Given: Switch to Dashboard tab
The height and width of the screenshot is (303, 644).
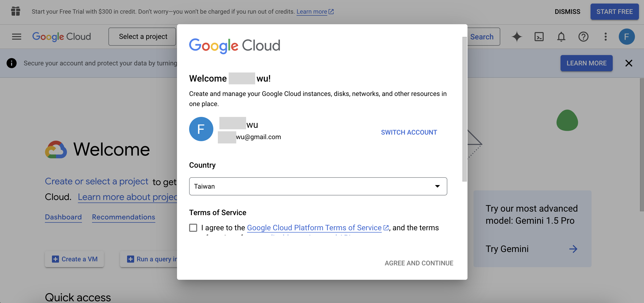Looking at the screenshot, I should coord(63,217).
